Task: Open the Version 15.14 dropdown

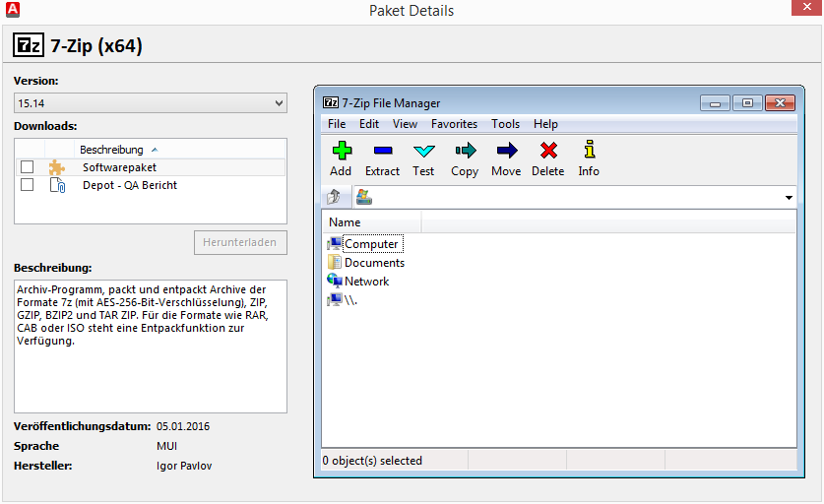Action: 150,103
